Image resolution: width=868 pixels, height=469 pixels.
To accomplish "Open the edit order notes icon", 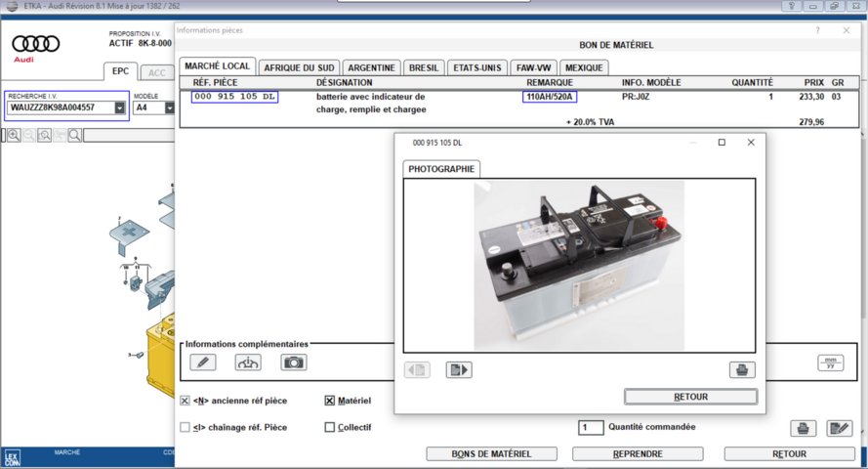I will click(x=840, y=429).
